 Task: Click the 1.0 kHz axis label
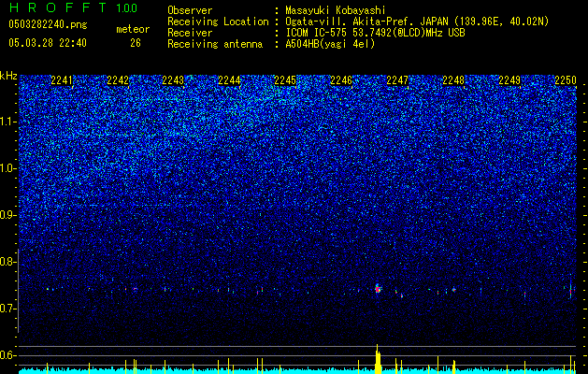[8, 168]
